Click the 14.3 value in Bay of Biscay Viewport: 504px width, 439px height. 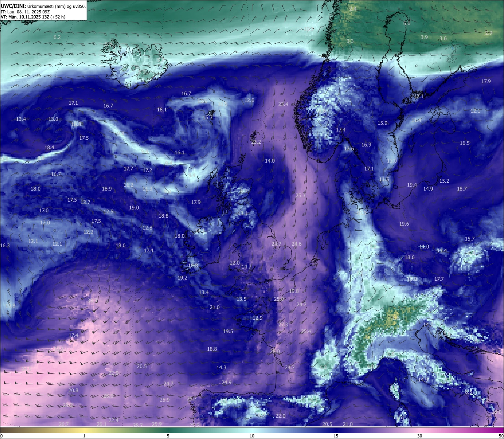coord(221,367)
